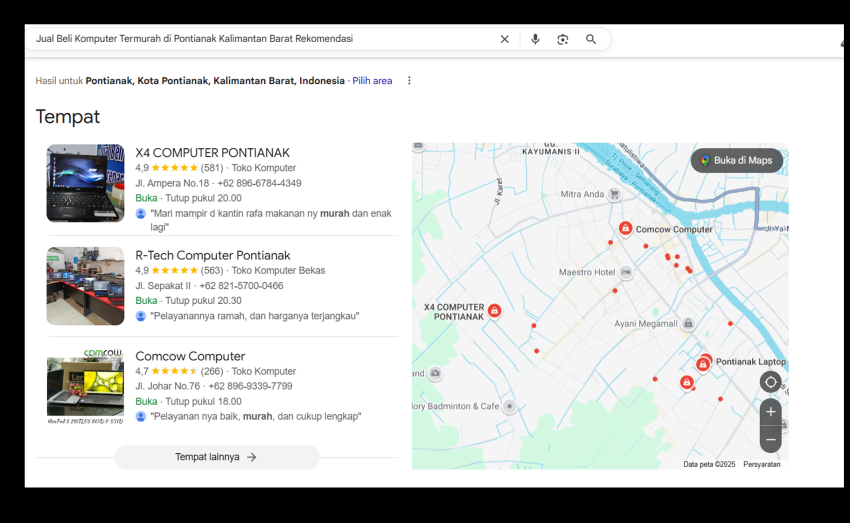Viewport: 850px width, 523px height.
Task: Zoom in on the map
Action: (x=770, y=411)
